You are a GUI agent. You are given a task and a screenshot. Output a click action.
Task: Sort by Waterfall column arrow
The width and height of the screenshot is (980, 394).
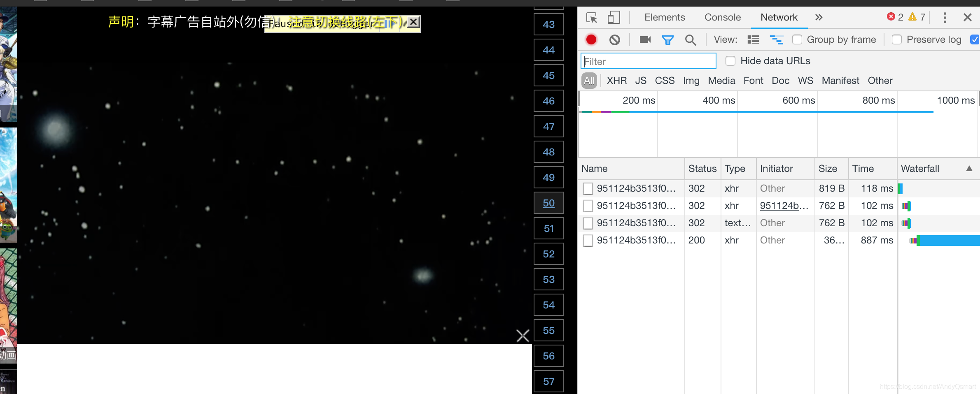coord(969,169)
